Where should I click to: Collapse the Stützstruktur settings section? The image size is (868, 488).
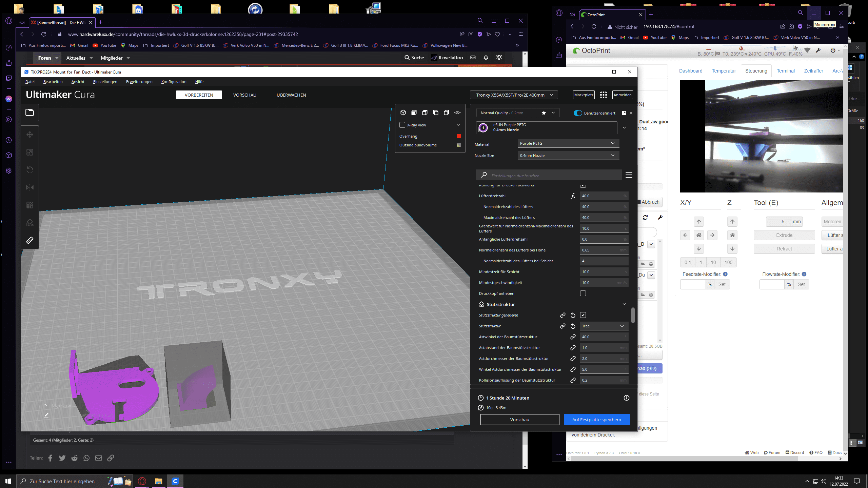click(624, 304)
